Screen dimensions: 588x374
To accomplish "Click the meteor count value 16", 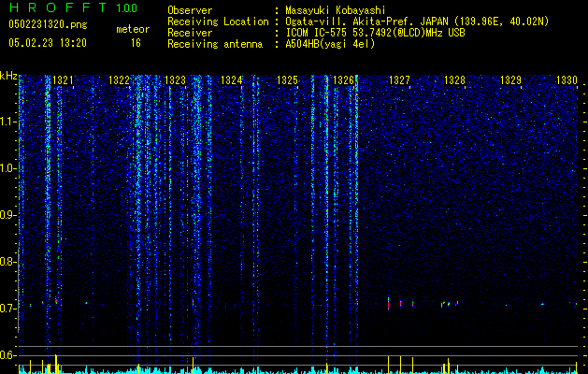I will (136, 43).
